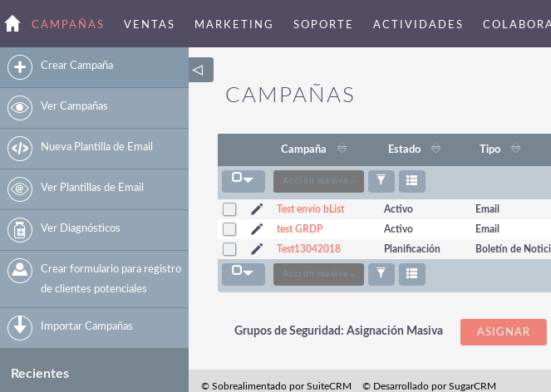Check the box for Test envío bList

point(229,209)
